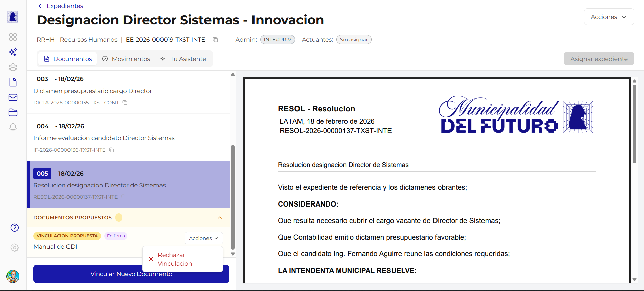Open the folder icon in sidebar

13,112
